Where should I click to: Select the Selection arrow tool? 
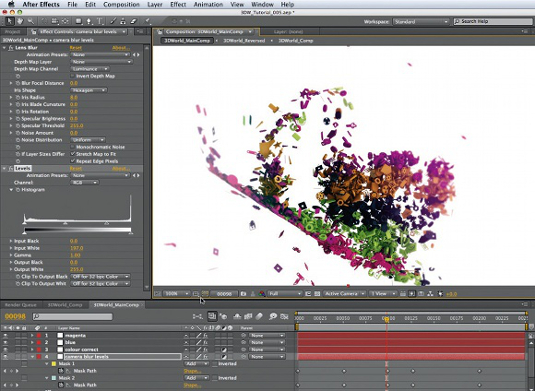(x=10, y=21)
